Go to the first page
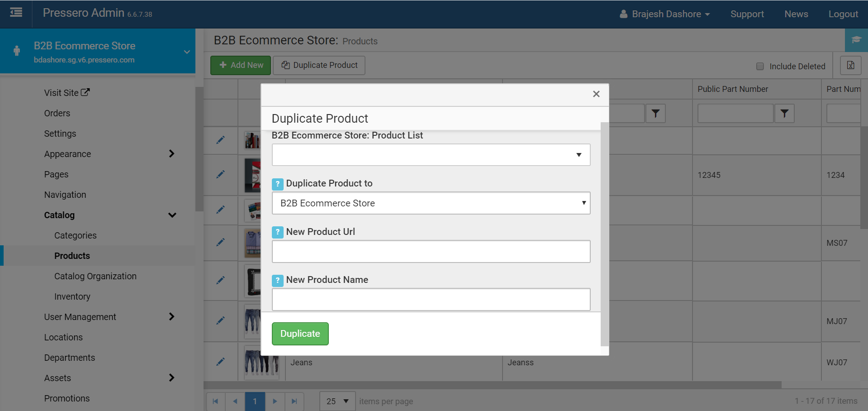Screen dimensions: 868x411 coord(215,401)
